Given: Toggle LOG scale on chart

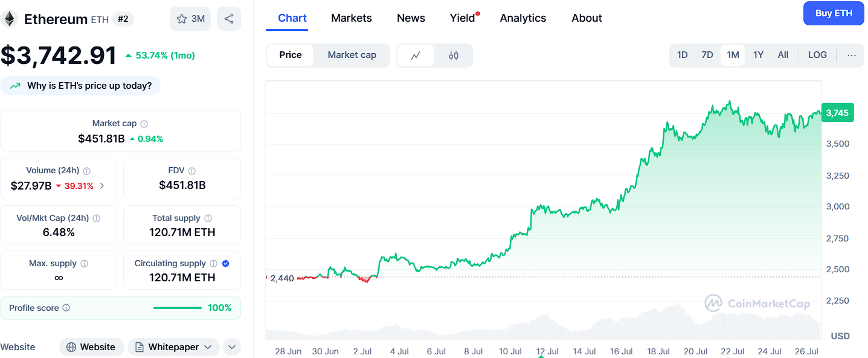Looking at the screenshot, I should point(817,55).
